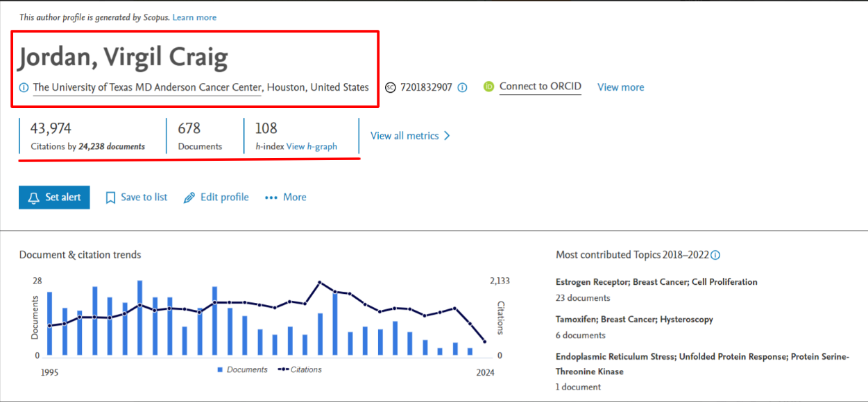Open the info icon next to 7201832907
The height and width of the screenshot is (402, 868).
coord(462,87)
